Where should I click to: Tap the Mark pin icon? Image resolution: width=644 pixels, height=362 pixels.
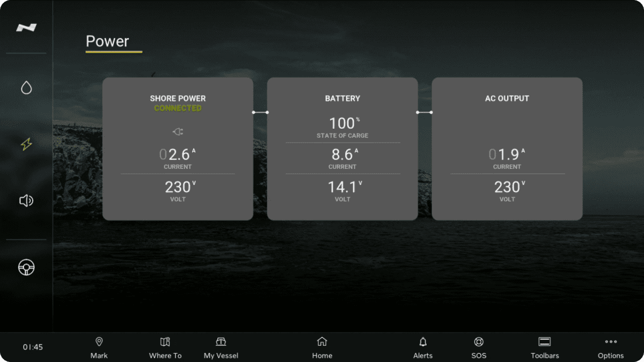[x=99, y=342]
